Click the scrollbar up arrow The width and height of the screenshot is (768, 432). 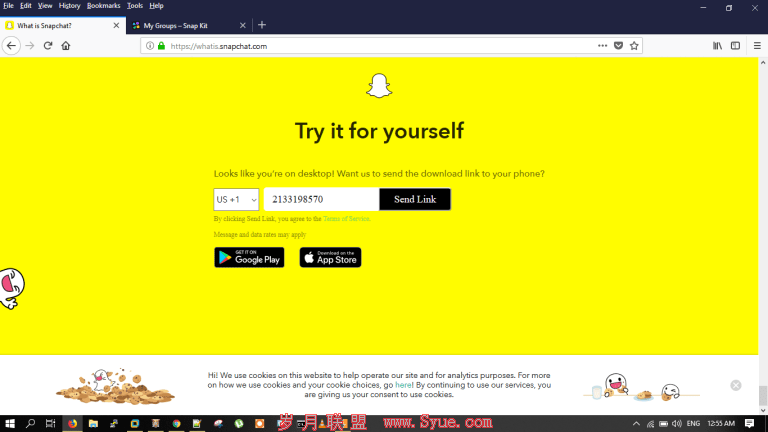click(x=763, y=62)
